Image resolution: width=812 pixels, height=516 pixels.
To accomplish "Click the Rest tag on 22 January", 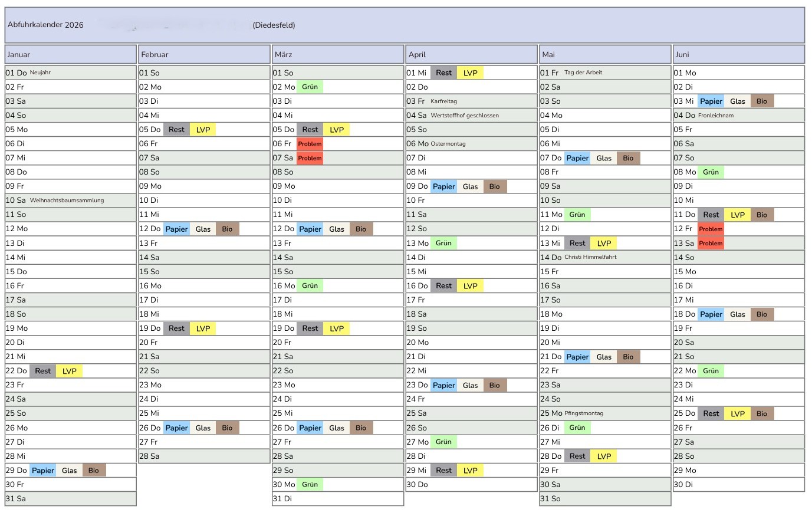I will point(42,371).
